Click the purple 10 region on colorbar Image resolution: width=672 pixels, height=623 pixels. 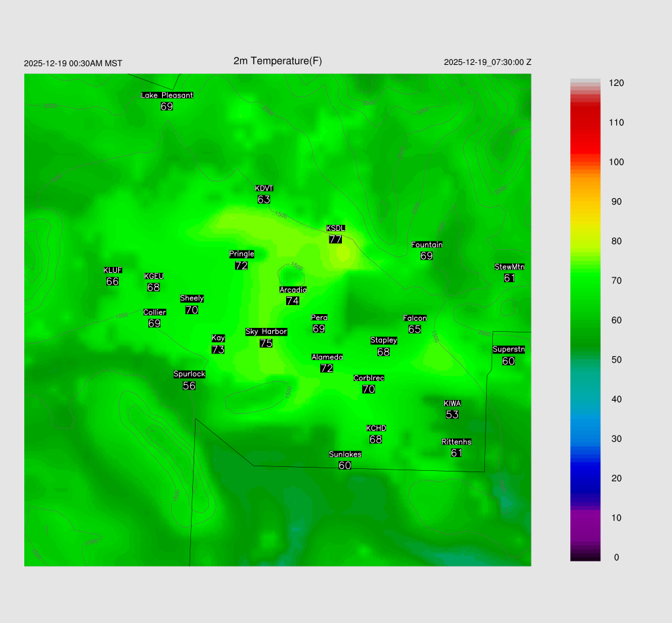coord(585,518)
